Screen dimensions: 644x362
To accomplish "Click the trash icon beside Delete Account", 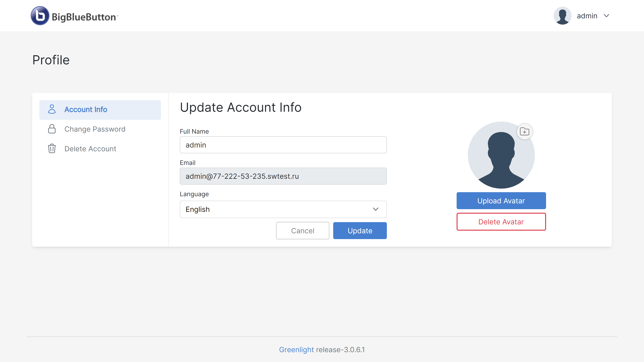I will click(x=52, y=149).
